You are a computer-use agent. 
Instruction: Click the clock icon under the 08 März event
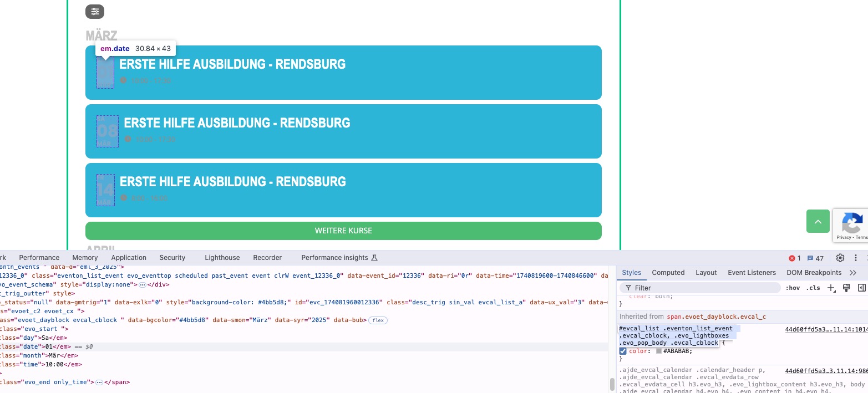[x=128, y=139]
